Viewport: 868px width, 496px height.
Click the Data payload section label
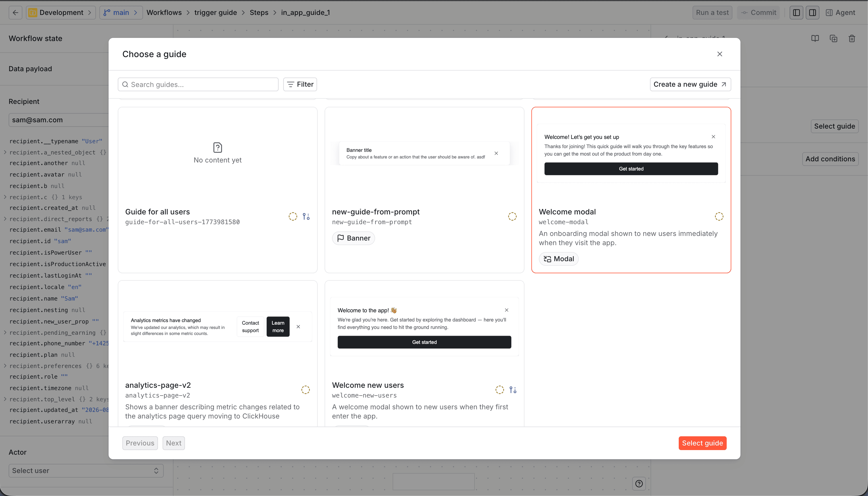click(30, 69)
